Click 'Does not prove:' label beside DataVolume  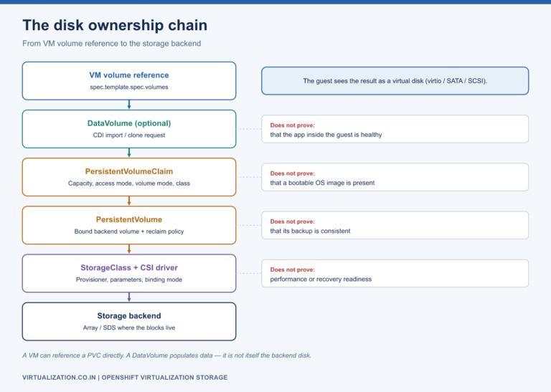[293, 125]
